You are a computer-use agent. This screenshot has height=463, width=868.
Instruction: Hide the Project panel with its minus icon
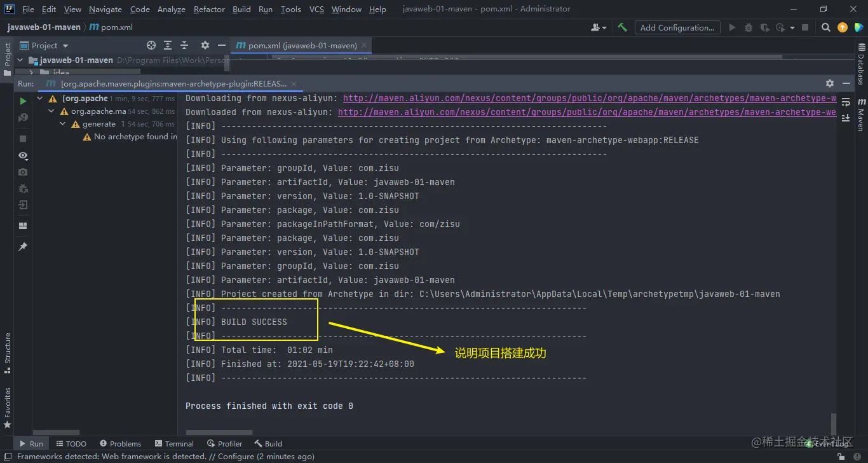click(221, 45)
